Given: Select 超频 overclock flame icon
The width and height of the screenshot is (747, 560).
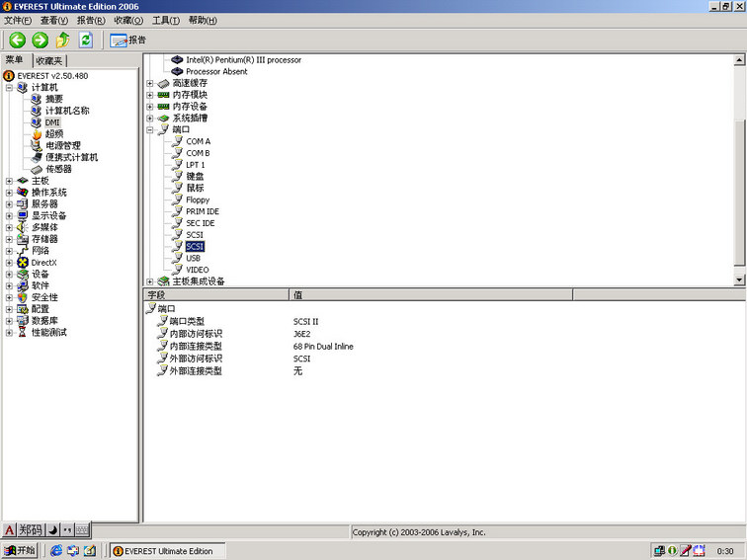Looking at the screenshot, I should pyautogui.click(x=37, y=133).
